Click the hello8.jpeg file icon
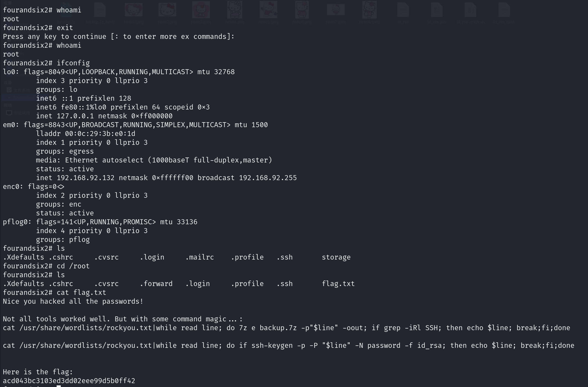This screenshot has height=387, width=588. pos(369,10)
